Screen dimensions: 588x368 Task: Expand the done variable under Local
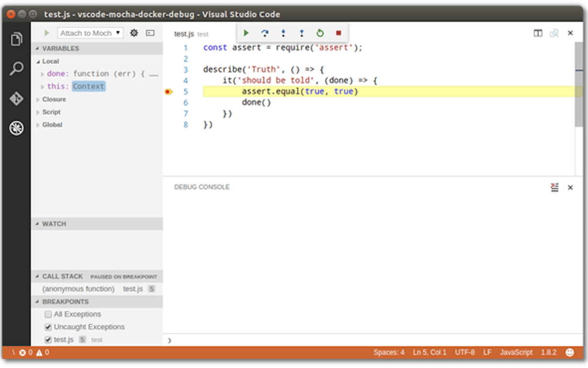click(x=43, y=73)
